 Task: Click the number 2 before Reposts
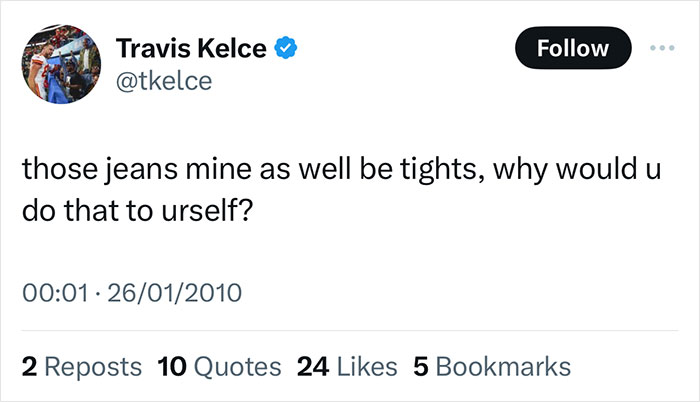pyautogui.click(x=28, y=366)
